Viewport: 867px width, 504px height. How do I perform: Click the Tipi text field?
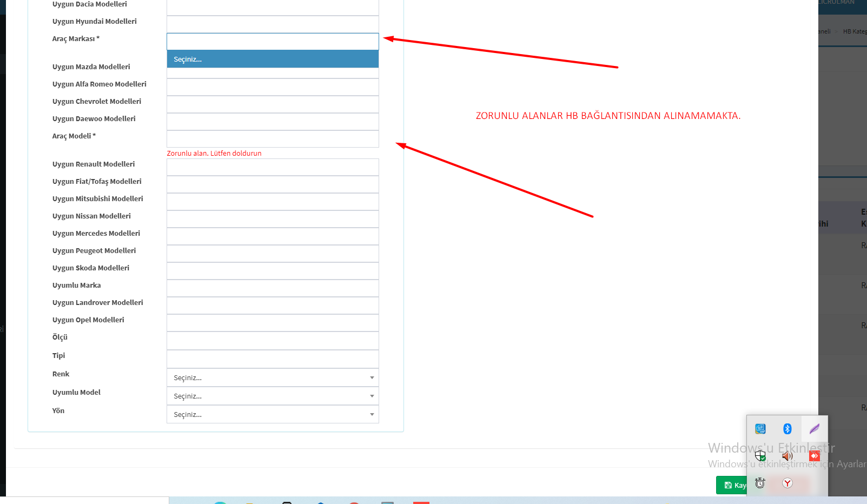click(273, 359)
